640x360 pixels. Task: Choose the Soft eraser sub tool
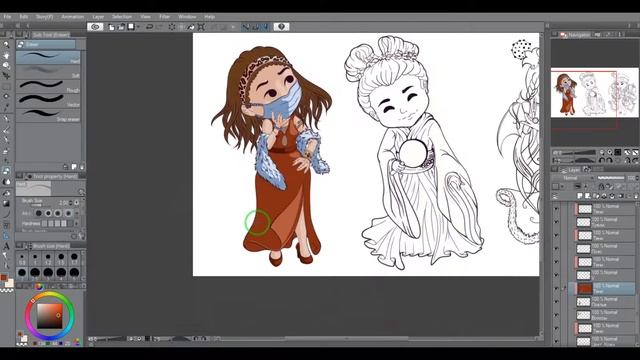(x=48, y=72)
